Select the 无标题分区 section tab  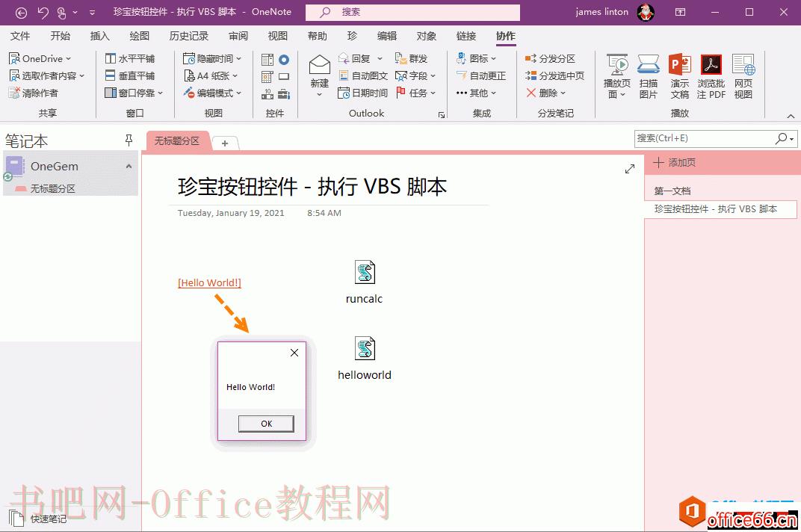[x=177, y=141]
